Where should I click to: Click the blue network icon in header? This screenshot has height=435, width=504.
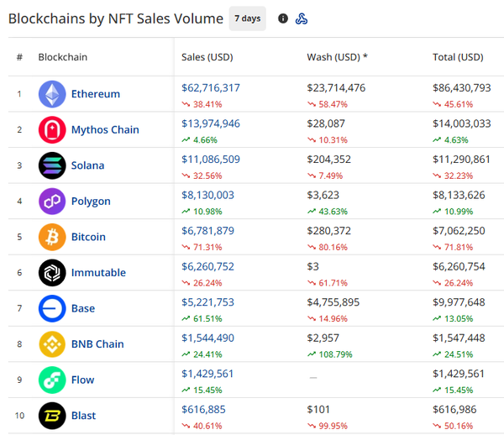[302, 18]
